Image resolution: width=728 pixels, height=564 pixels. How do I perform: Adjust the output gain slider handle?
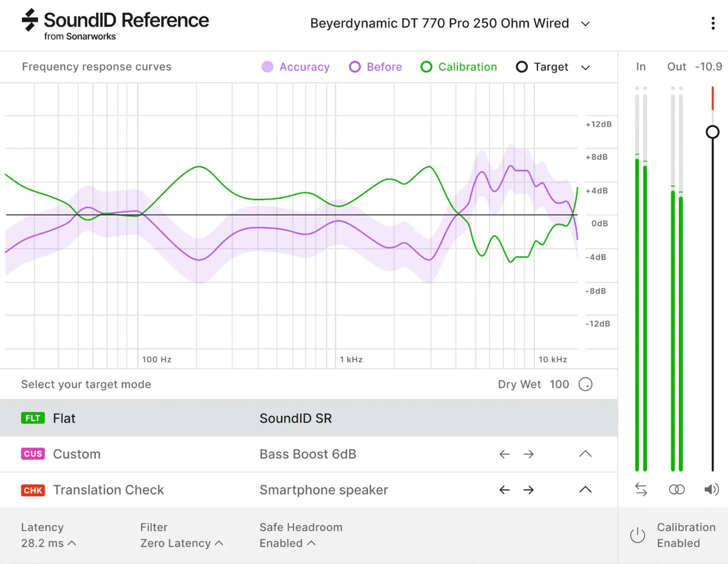click(713, 132)
